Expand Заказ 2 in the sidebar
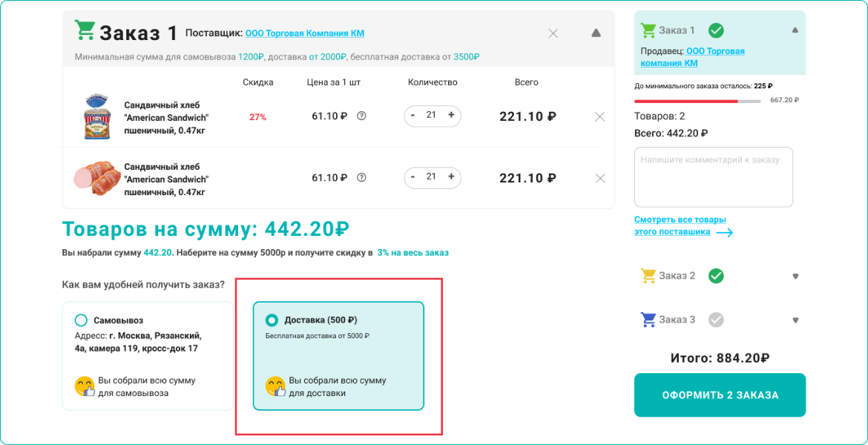868x445 pixels. [x=795, y=276]
